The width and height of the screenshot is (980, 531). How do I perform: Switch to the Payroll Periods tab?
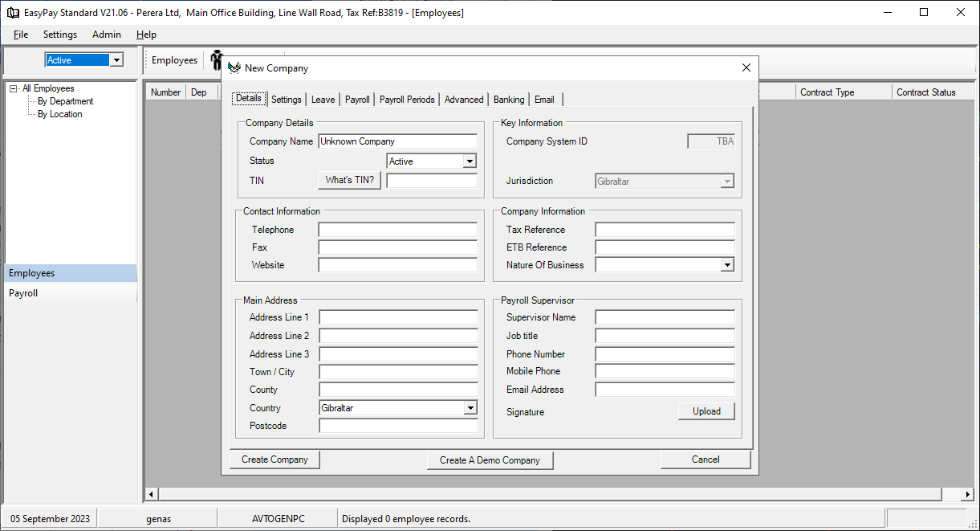tap(407, 100)
